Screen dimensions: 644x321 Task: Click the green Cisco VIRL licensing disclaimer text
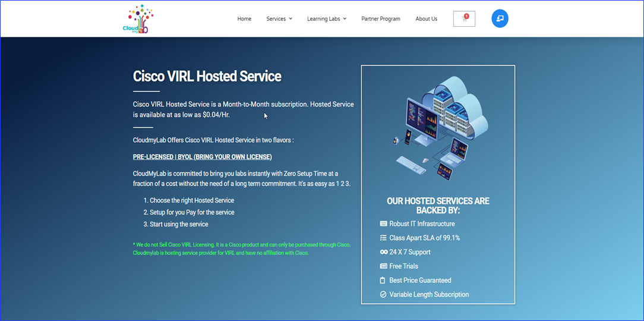tap(242, 248)
